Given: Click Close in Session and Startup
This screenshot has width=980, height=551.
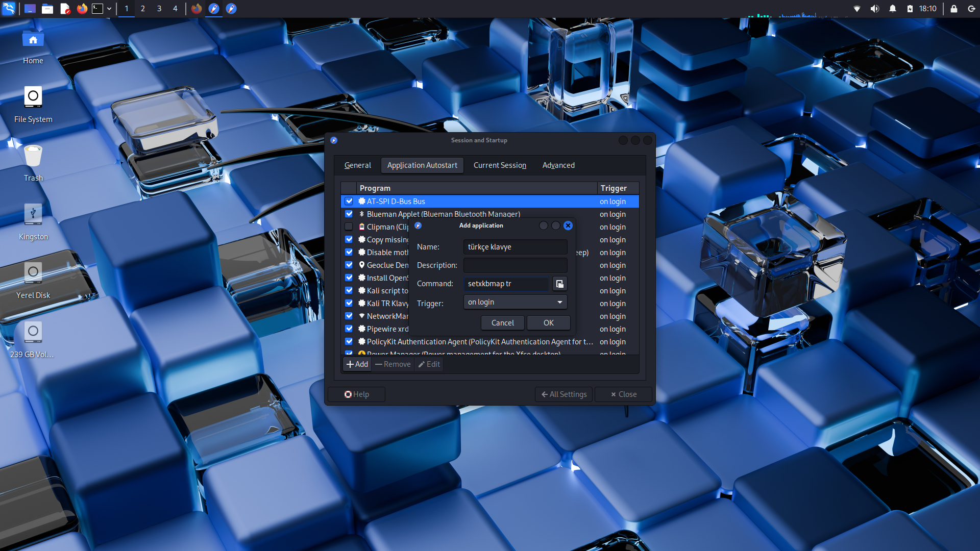Looking at the screenshot, I should (624, 394).
